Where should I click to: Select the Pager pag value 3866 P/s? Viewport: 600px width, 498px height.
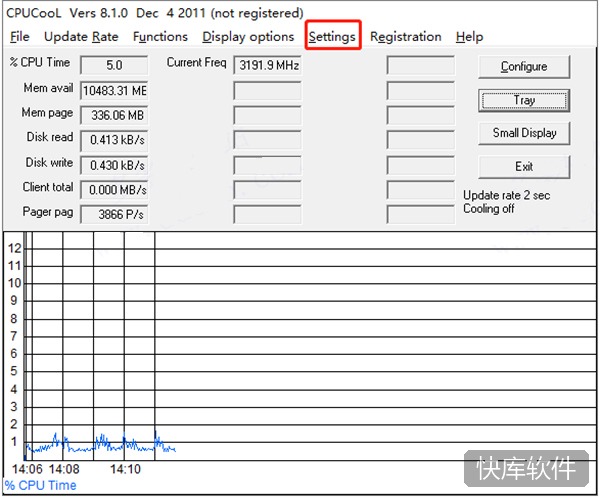point(114,214)
